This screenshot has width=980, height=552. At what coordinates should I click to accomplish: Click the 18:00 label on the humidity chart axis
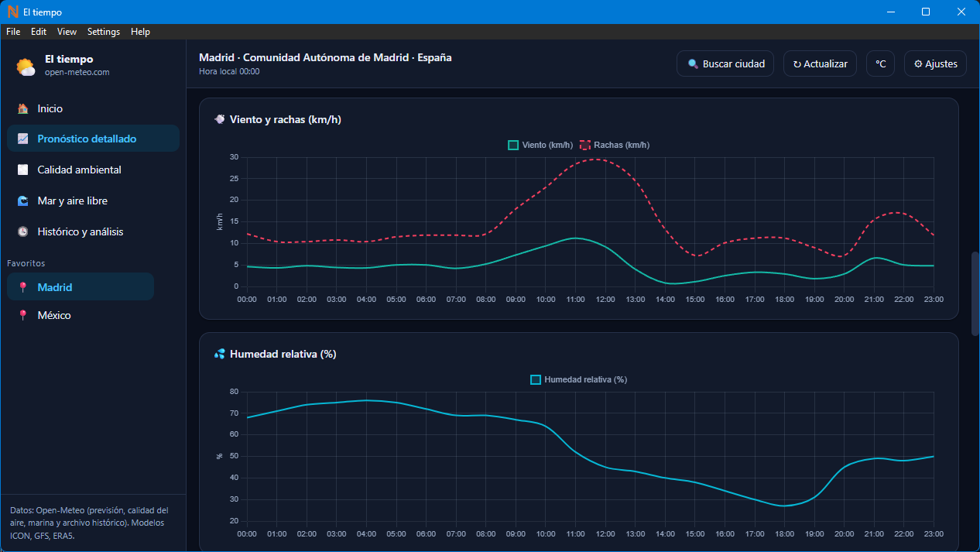[x=784, y=533]
